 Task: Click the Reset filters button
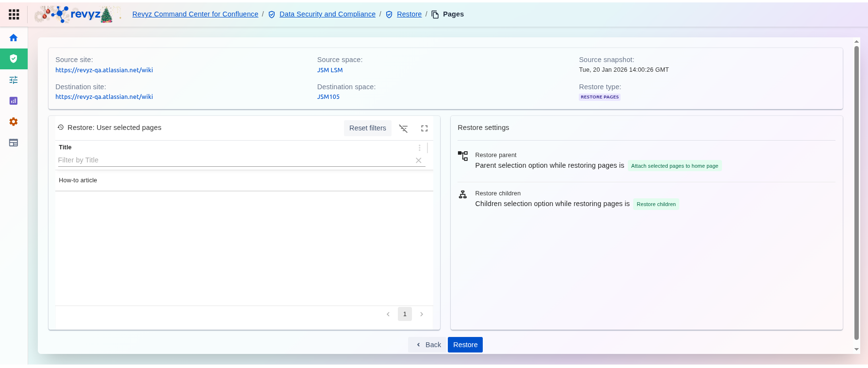[367, 128]
